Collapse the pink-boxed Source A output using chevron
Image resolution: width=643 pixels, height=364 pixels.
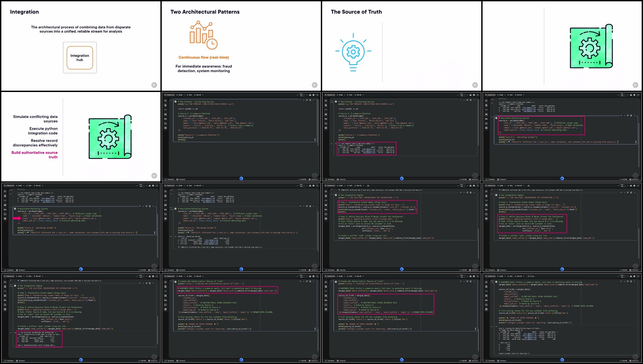[x=331, y=144]
